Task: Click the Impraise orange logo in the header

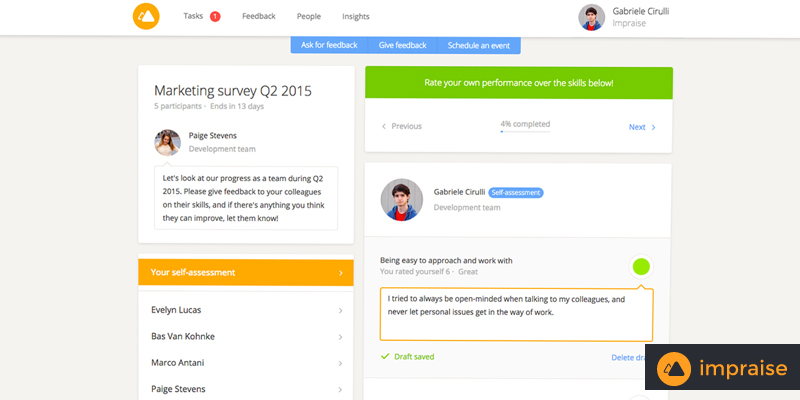Action: 146,17
